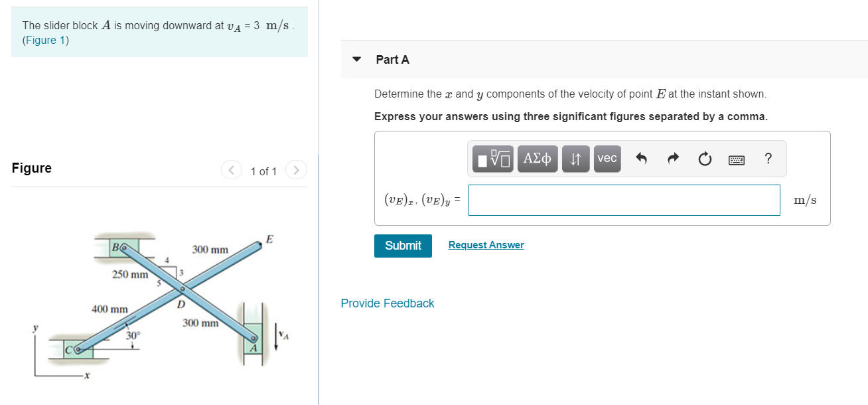The image size is (868, 405).
Task: Select the Figure section heading
Action: (x=31, y=168)
